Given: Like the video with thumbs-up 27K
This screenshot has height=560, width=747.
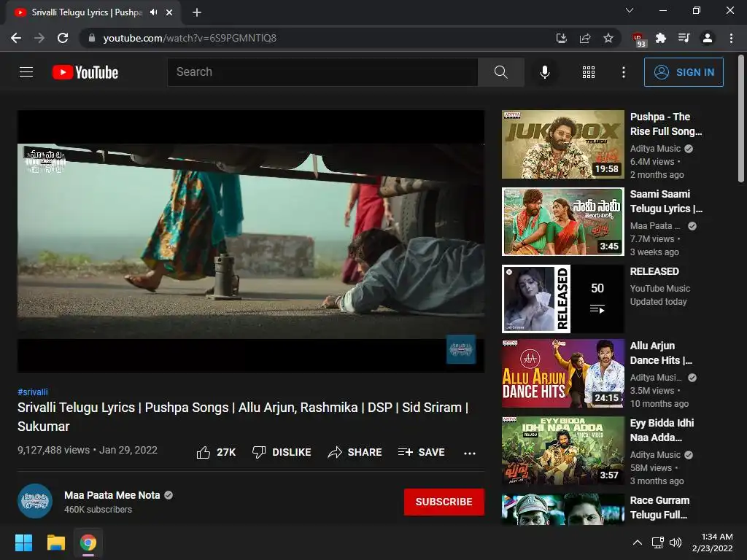Looking at the screenshot, I should pyautogui.click(x=216, y=452).
